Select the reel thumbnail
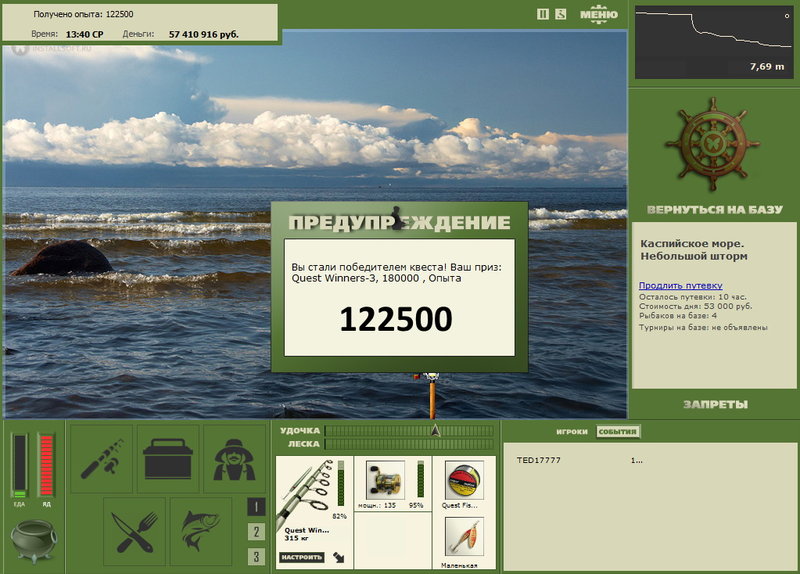This screenshot has height=574, width=800. tap(385, 480)
